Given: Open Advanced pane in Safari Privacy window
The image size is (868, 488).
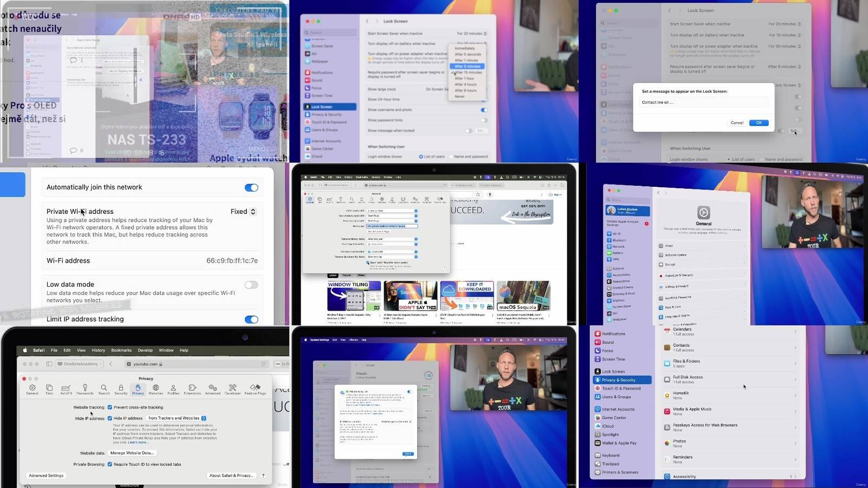Looking at the screenshot, I should (x=213, y=389).
